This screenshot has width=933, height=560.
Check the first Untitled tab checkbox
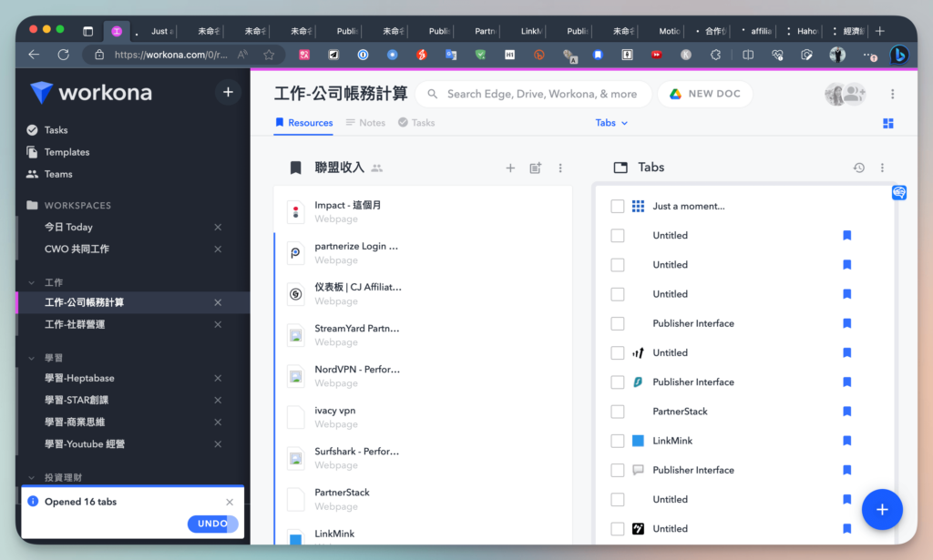point(618,236)
